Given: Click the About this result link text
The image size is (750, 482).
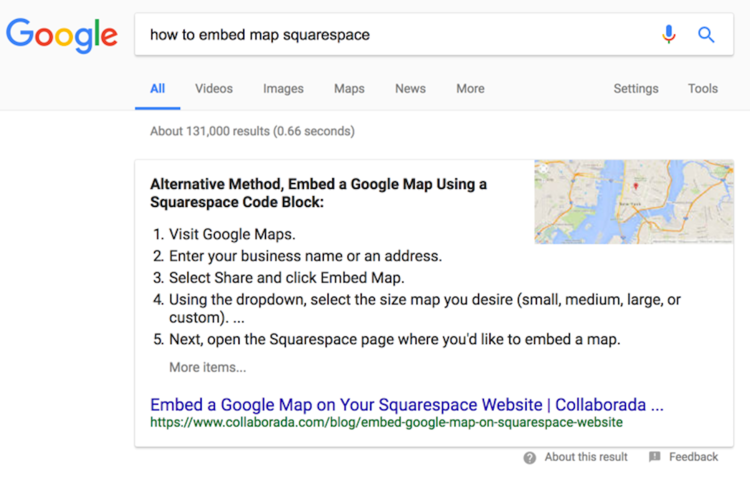Looking at the screenshot, I should pyautogui.click(x=586, y=457).
